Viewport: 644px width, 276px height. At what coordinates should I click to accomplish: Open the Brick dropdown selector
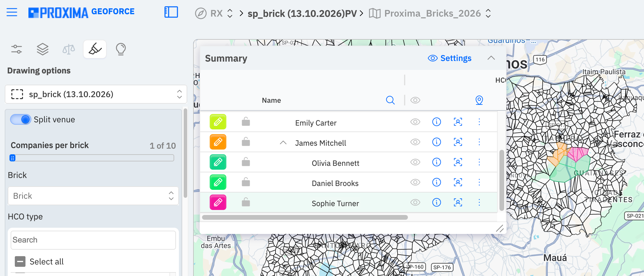point(93,196)
